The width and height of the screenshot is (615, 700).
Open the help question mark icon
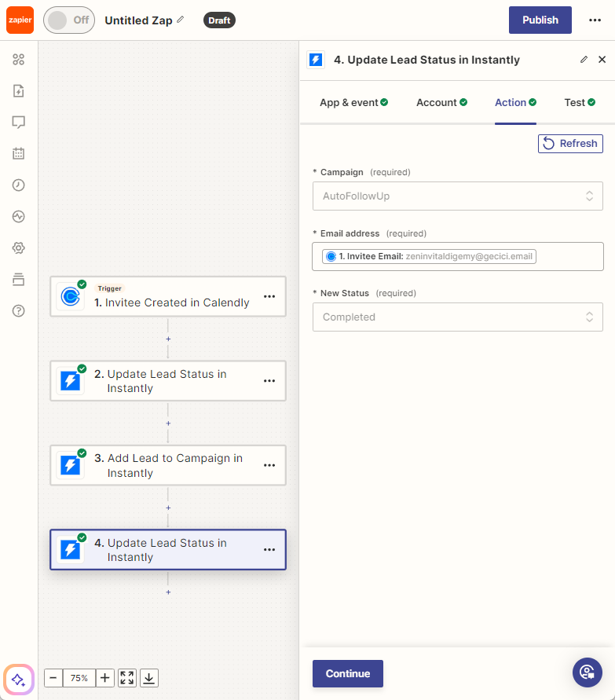point(18,310)
